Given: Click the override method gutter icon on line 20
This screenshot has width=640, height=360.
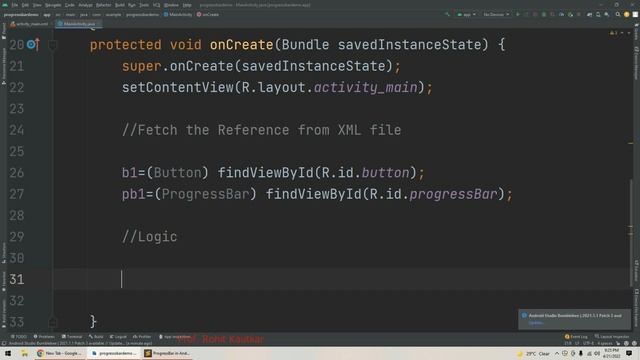Looking at the screenshot, I should 33,44.
